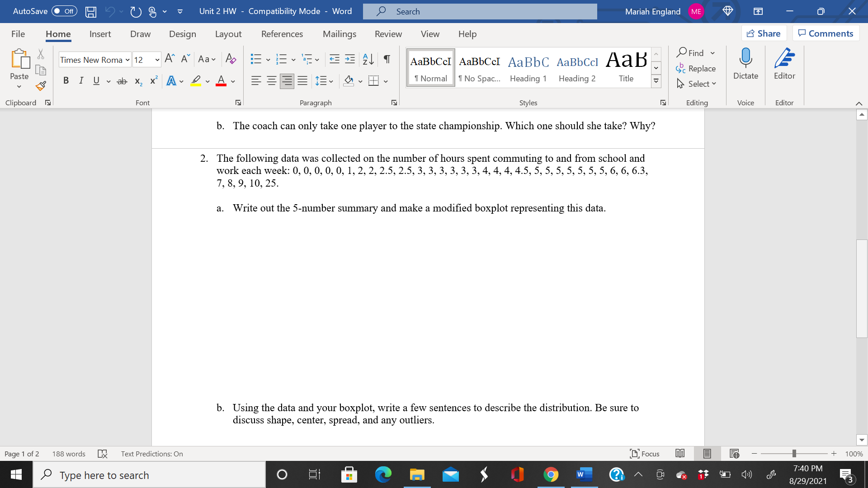Viewport: 868px width, 488px height.
Task: Toggle italic formatting
Action: (81, 80)
